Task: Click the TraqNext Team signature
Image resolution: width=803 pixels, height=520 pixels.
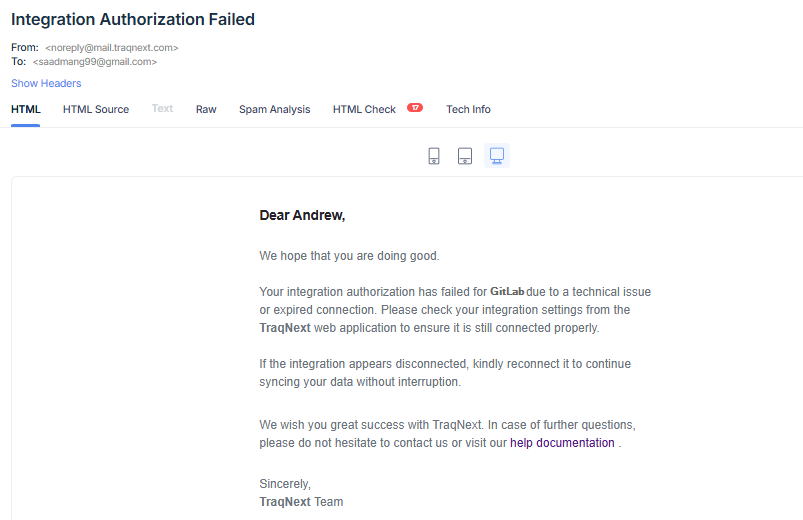Action: 301,502
